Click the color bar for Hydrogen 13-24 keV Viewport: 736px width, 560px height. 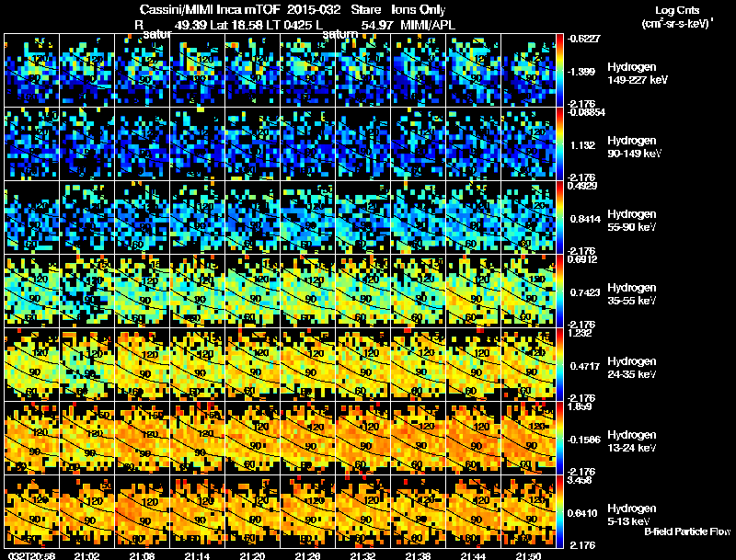click(x=559, y=438)
